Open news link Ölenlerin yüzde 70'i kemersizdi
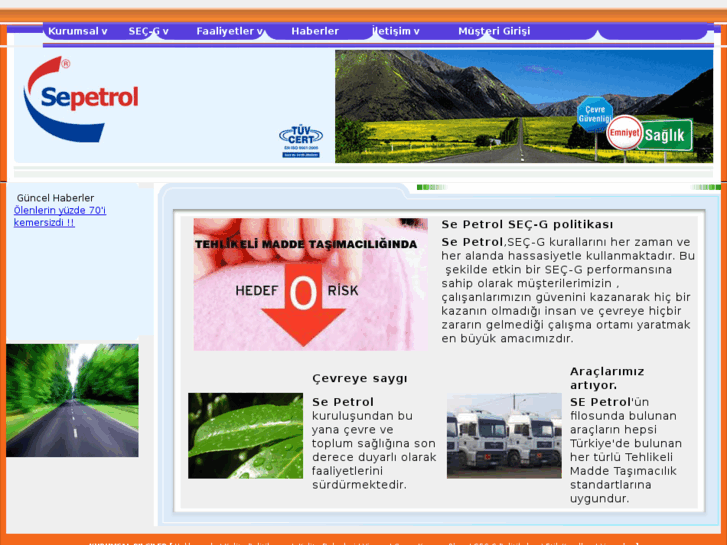The image size is (727, 545). tap(60, 216)
